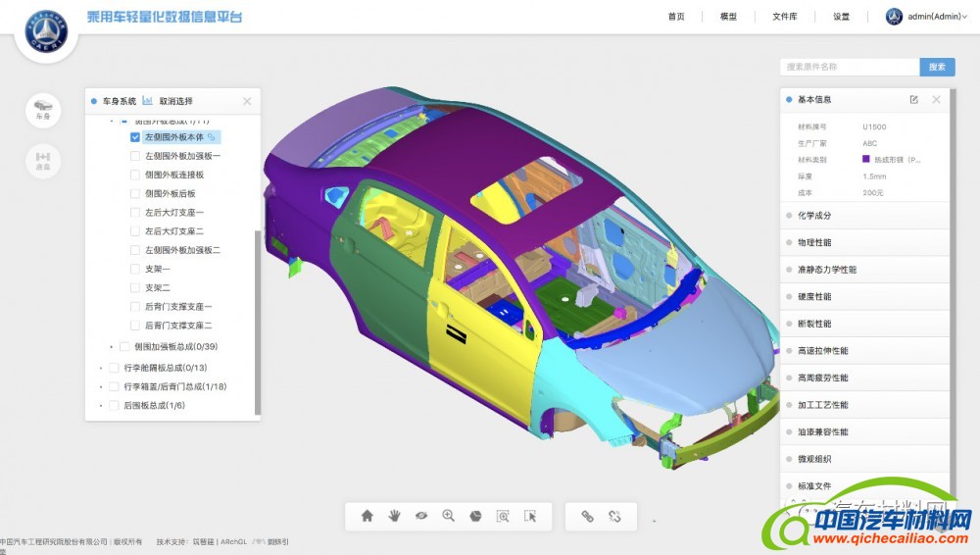Click the broken link unlink icon
Viewport: 980px width, 555px height.
coord(615,516)
